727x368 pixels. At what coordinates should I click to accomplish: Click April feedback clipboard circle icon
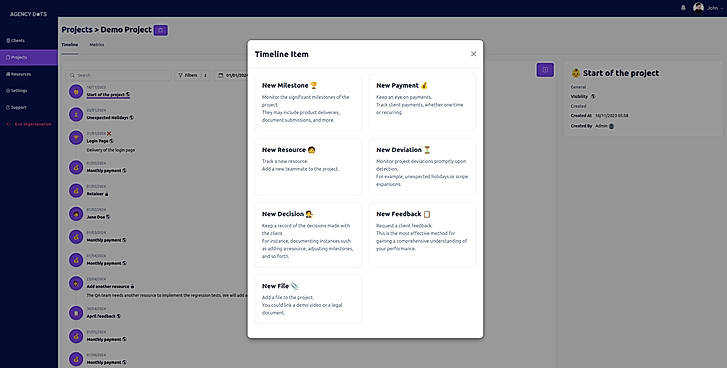(76, 312)
